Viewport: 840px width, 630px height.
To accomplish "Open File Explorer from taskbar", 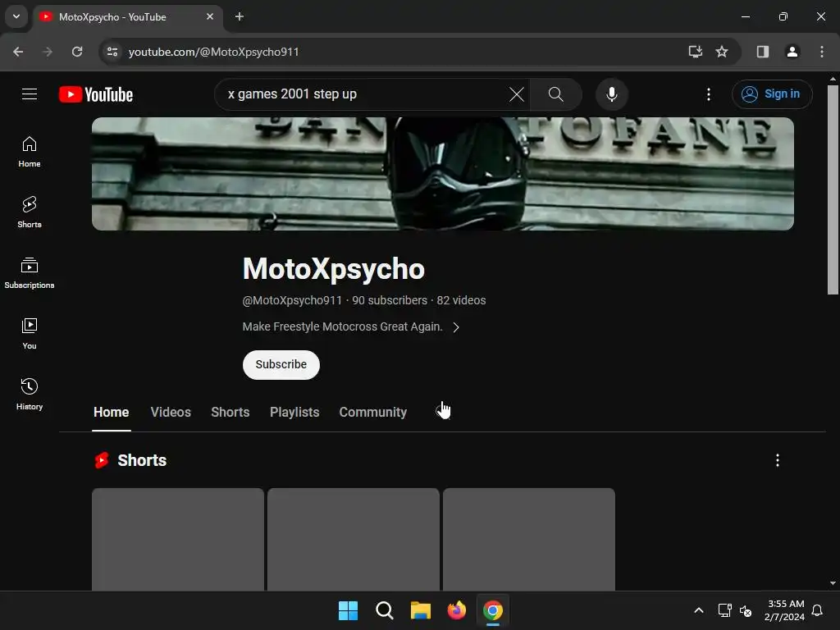I will click(x=421, y=610).
